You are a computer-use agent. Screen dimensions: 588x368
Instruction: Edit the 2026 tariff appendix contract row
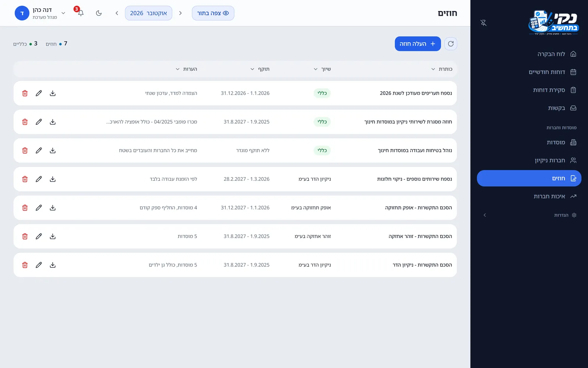pyautogui.click(x=39, y=93)
